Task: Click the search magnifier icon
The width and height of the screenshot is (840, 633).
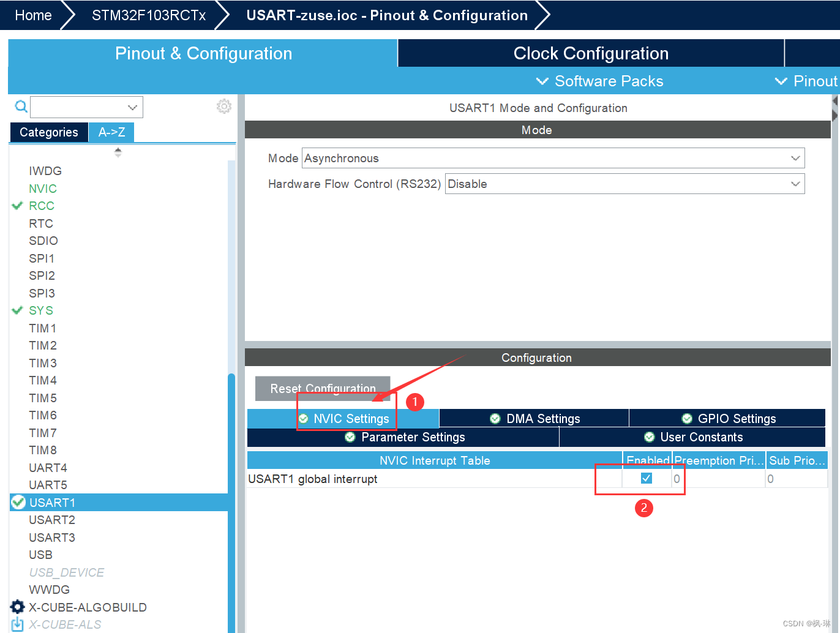Action: (21, 107)
